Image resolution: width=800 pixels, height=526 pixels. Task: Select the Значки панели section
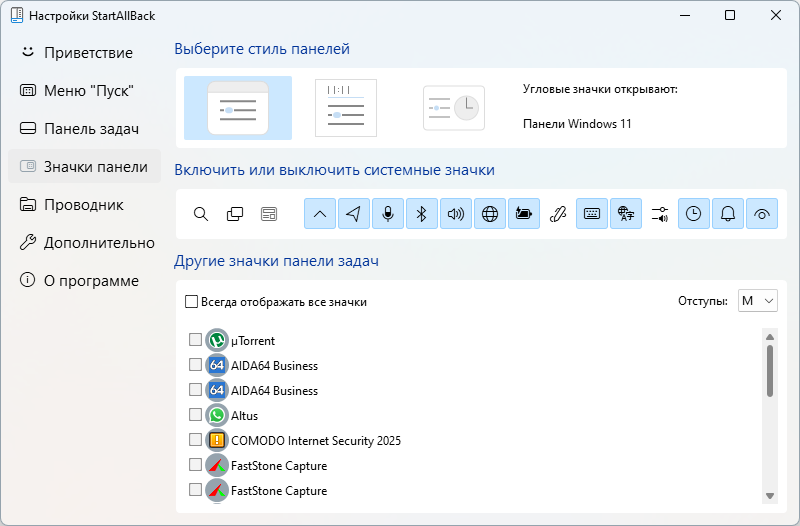(84, 166)
